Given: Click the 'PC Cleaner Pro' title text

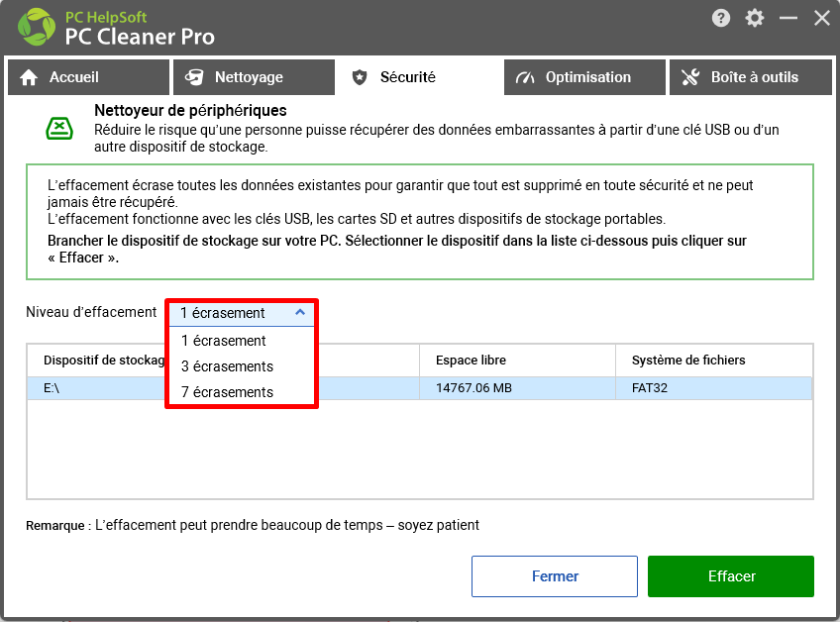Looking at the screenshot, I should pyautogui.click(x=140, y=37).
